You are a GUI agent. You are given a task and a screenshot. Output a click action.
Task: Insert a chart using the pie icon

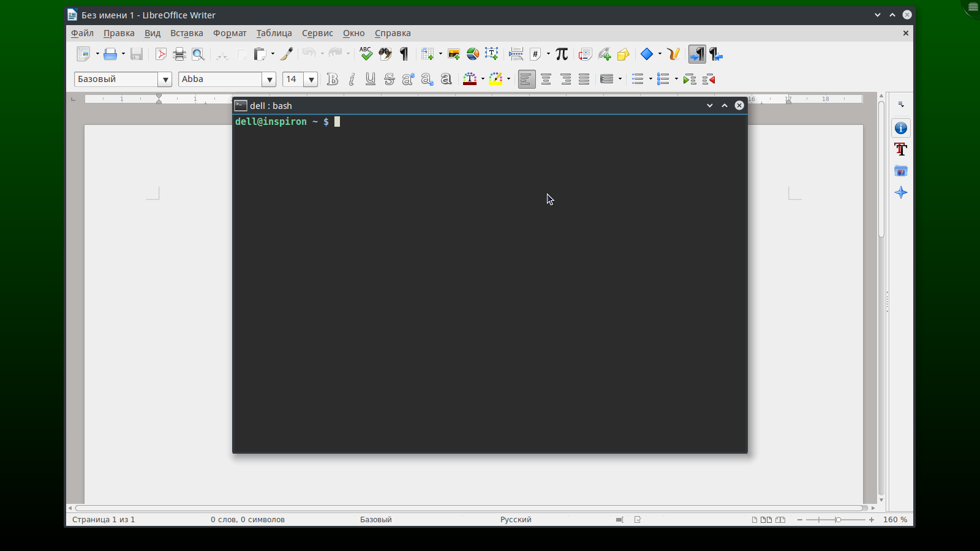point(473,54)
